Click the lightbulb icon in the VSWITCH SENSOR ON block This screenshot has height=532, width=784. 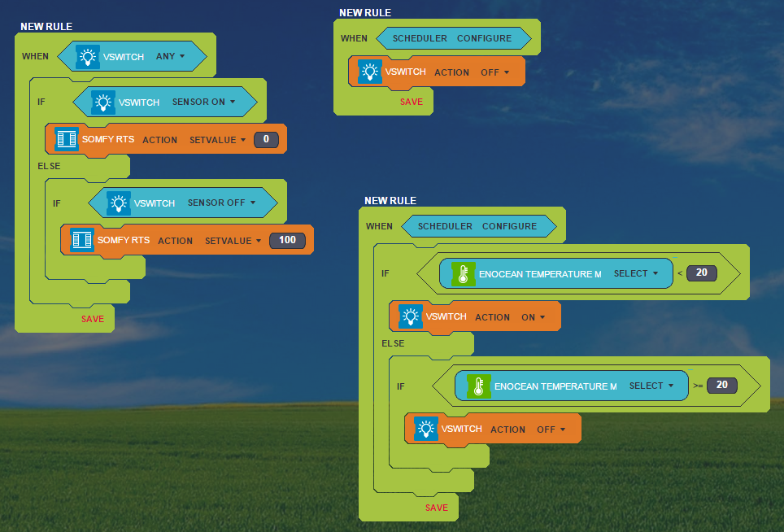pyautogui.click(x=103, y=102)
